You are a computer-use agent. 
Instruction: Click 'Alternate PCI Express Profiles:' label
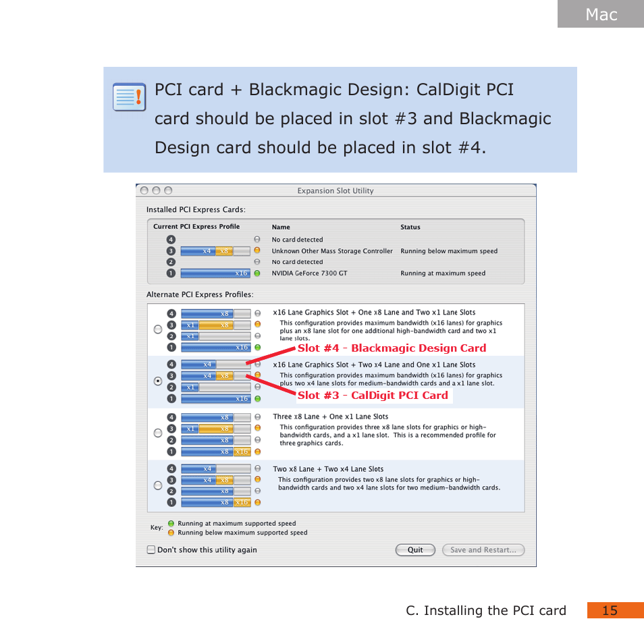(x=200, y=294)
